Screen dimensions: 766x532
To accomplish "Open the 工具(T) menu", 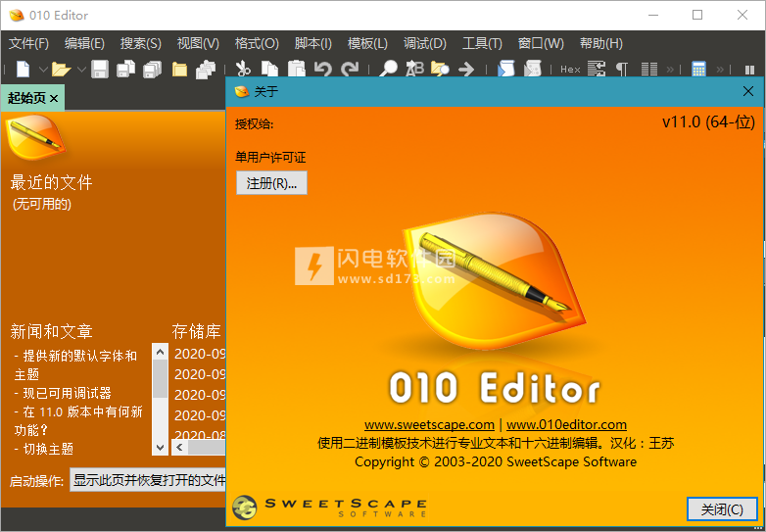I will tap(482, 43).
